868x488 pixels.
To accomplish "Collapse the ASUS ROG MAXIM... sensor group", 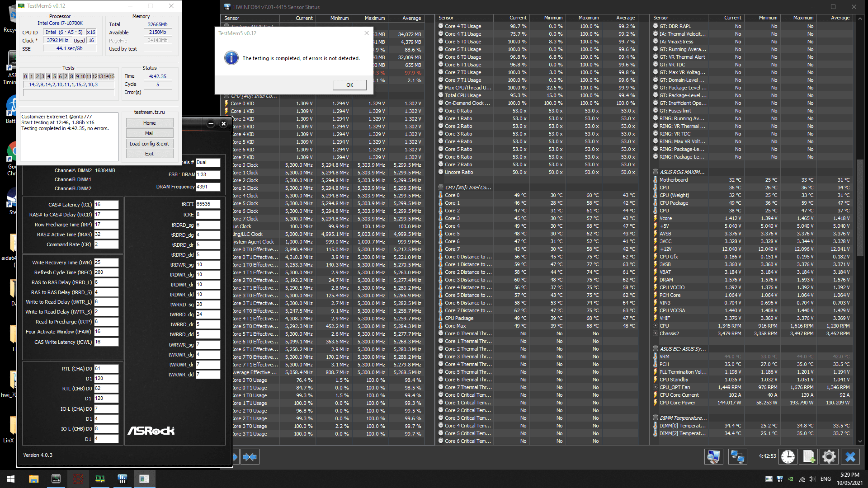I will tap(656, 172).
